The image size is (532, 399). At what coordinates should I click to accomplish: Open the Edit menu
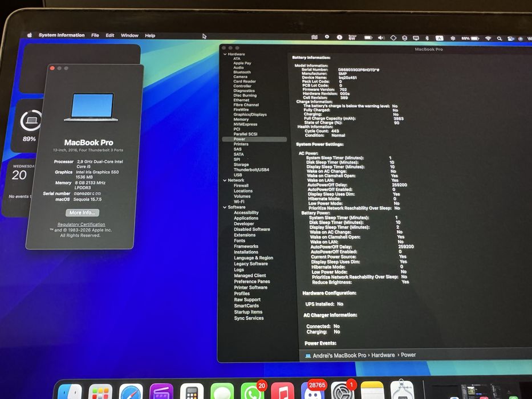pos(110,35)
